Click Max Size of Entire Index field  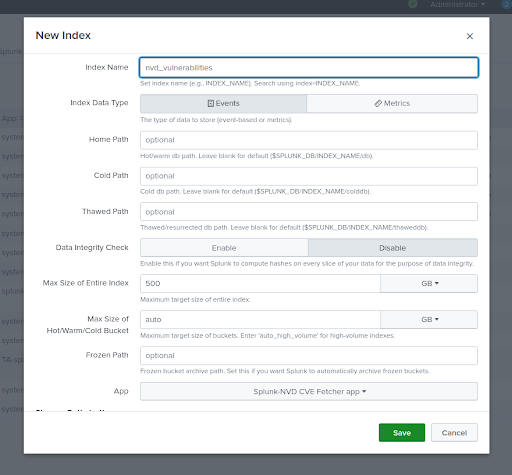point(260,283)
